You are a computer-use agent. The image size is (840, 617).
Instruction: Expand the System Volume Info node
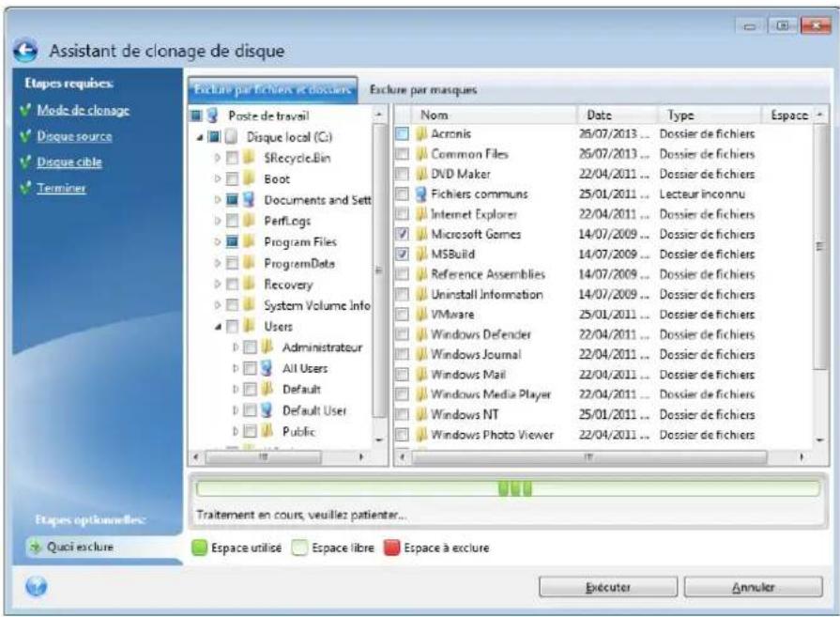218,305
